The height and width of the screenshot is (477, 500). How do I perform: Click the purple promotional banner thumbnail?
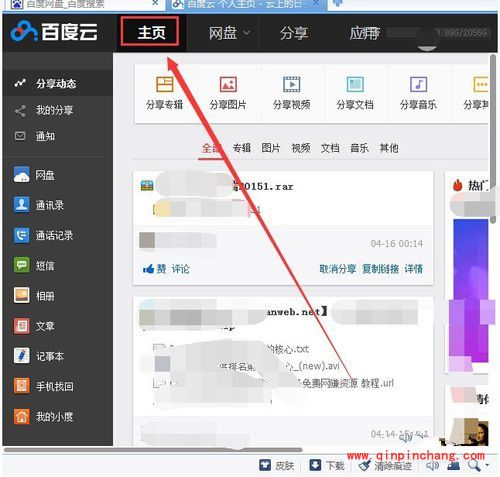point(471,291)
